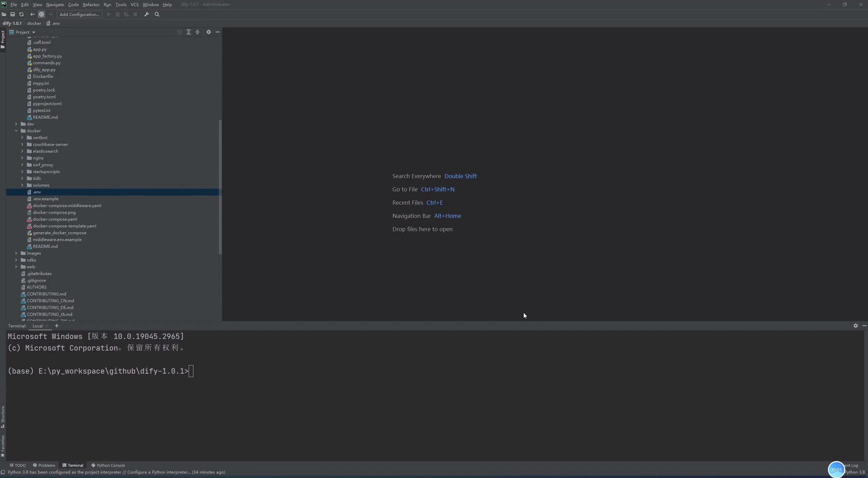Screen dimensions: 868x478
Task: Click the Synchronize reload icon
Action: (22, 14)
